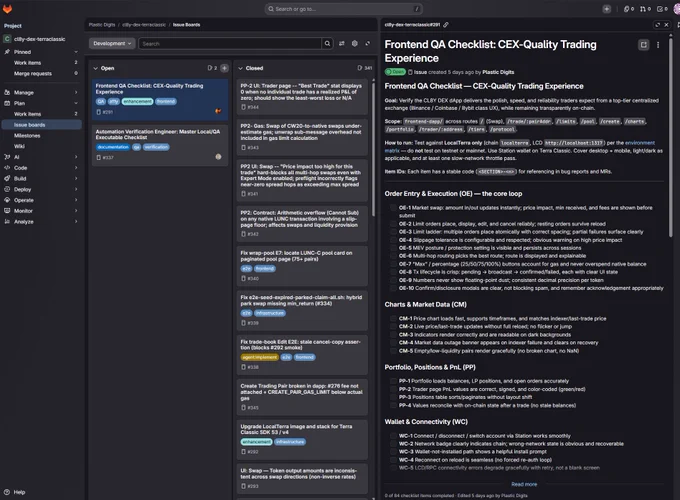Image resolution: width=680 pixels, height=500 pixels.
Task: Click Plastic Digits breadcrumb link
Action: coord(102,25)
